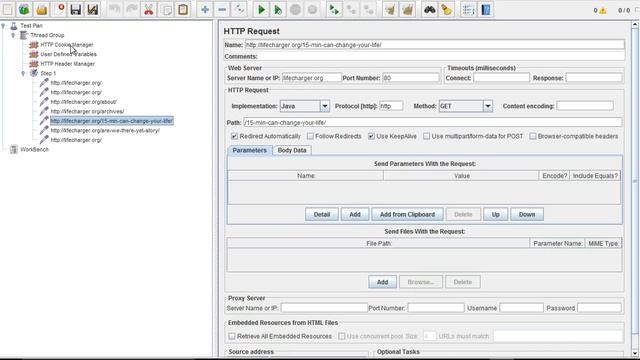The height and width of the screenshot is (360, 640).
Task: Click the Clear results icon
Action: point(391,9)
